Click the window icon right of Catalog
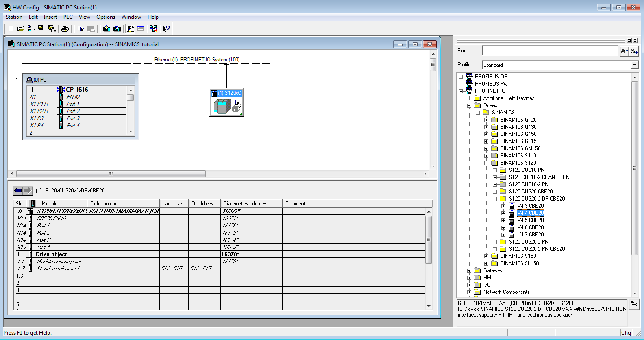Viewport: 644px width, 340px height. coord(140,29)
